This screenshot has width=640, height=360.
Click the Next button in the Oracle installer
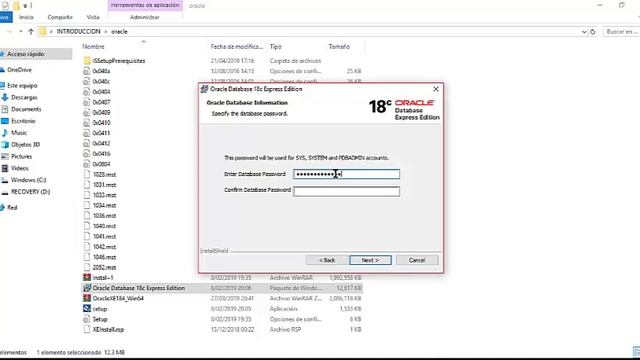(370, 260)
